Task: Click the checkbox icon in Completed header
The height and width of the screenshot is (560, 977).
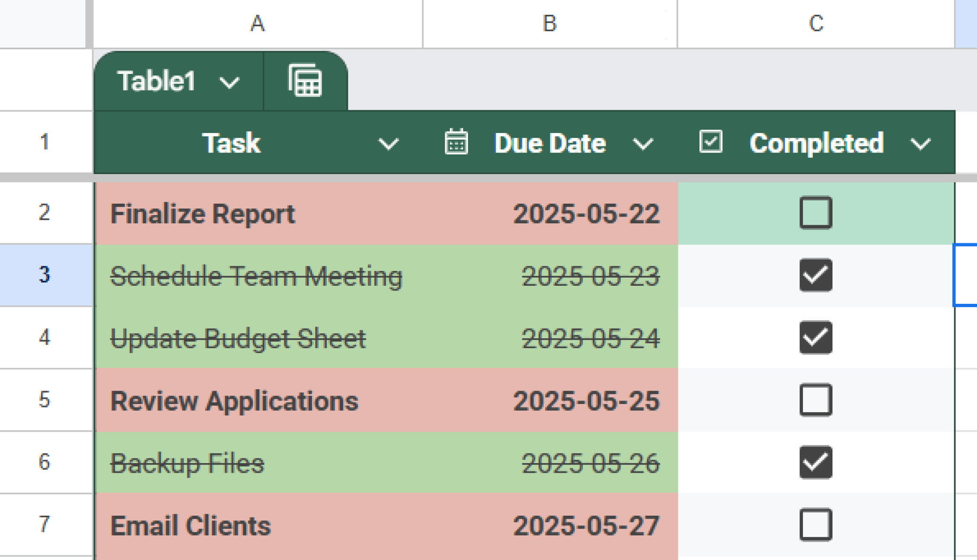Action: point(711,142)
